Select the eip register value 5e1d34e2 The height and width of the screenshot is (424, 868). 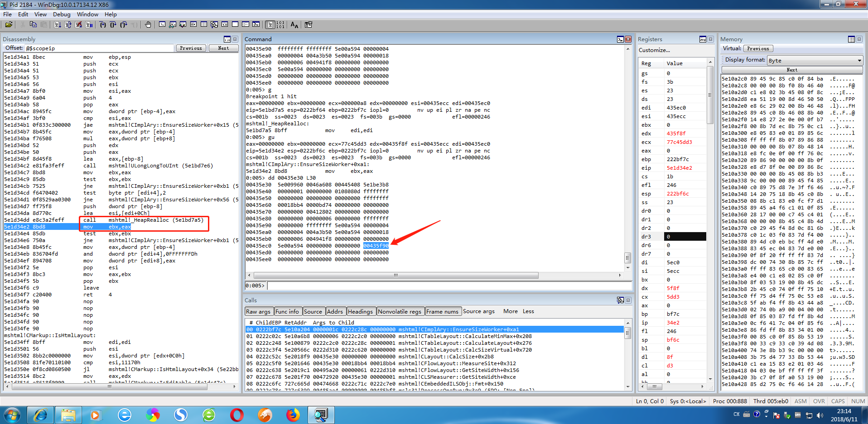tap(679, 168)
